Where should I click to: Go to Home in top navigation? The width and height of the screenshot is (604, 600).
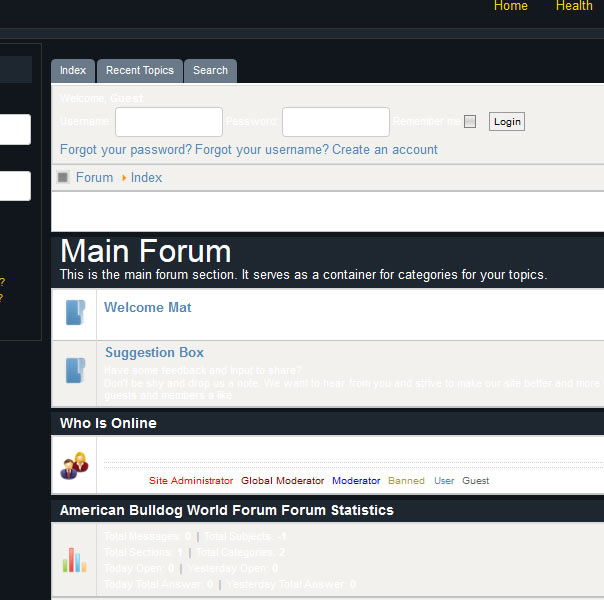coord(510,6)
